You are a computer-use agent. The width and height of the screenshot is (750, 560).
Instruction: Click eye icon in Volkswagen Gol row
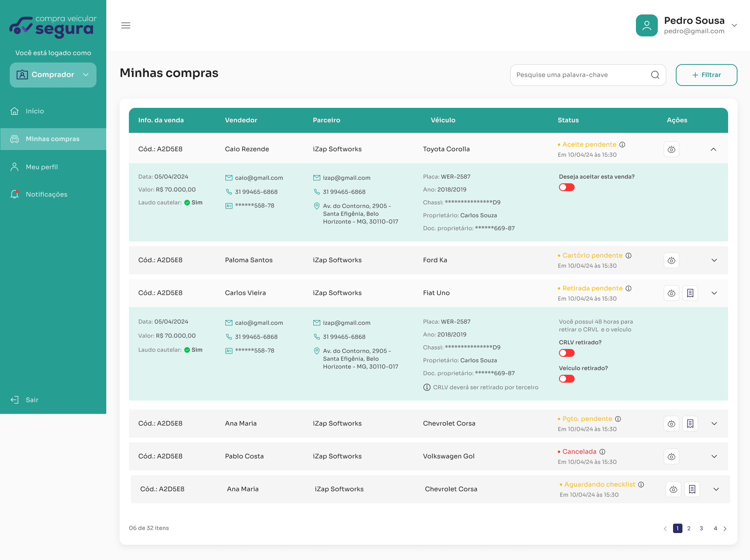point(671,456)
